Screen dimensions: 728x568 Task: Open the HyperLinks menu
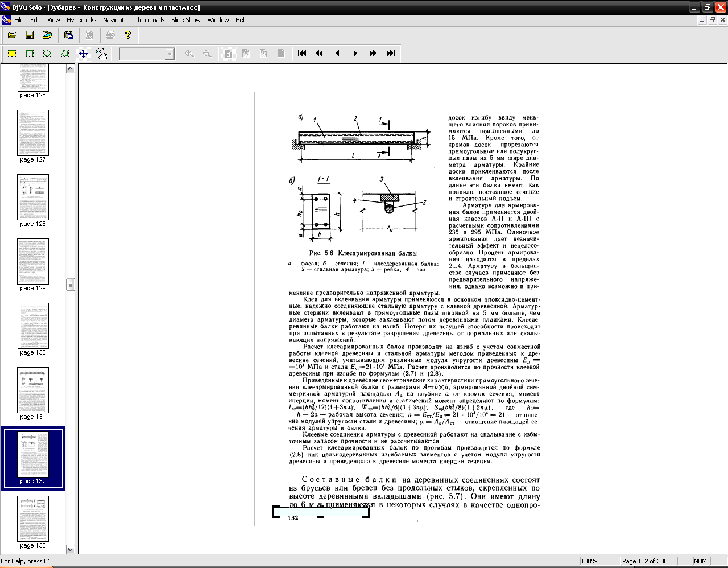click(81, 20)
